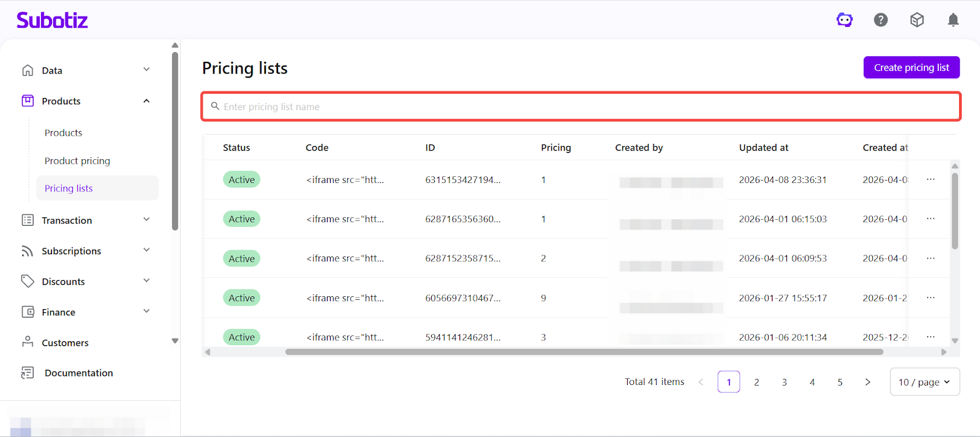Click the pricing list name search field
This screenshot has width=980, height=437.
(x=581, y=106)
